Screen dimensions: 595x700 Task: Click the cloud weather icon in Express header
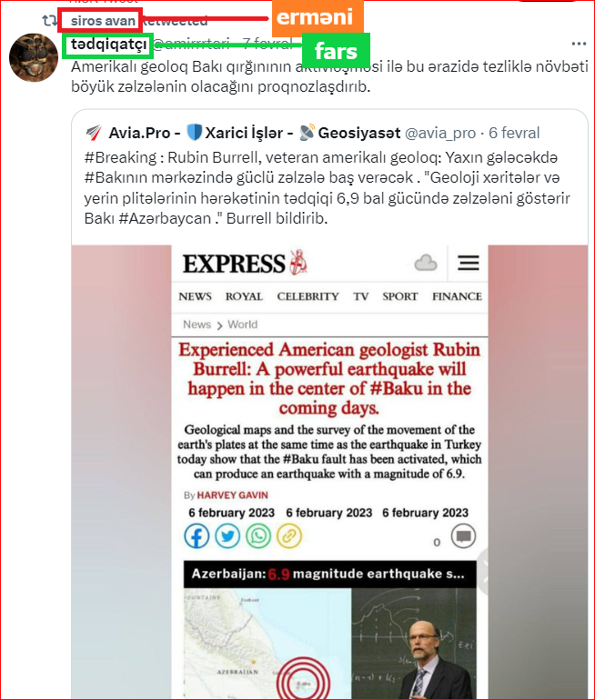tap(426, 263)
